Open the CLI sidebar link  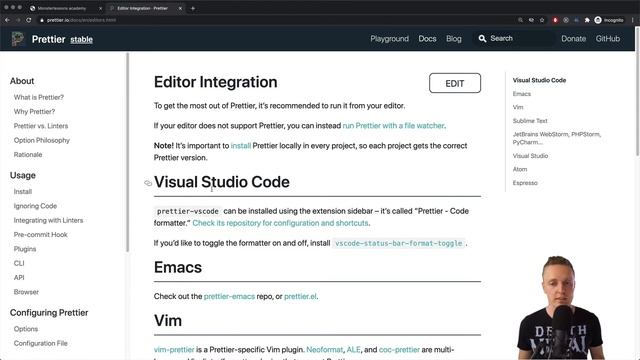(x=19, y=263)
